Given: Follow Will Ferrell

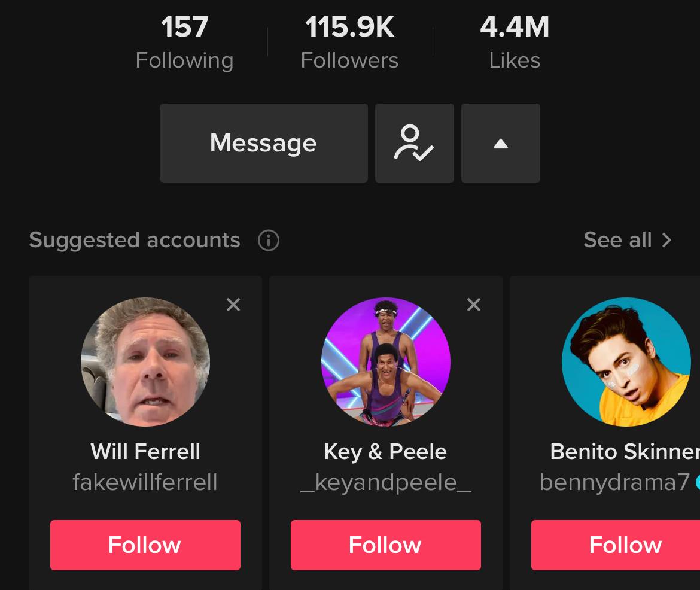Looking at the screenshot, I should coord(145,545).
